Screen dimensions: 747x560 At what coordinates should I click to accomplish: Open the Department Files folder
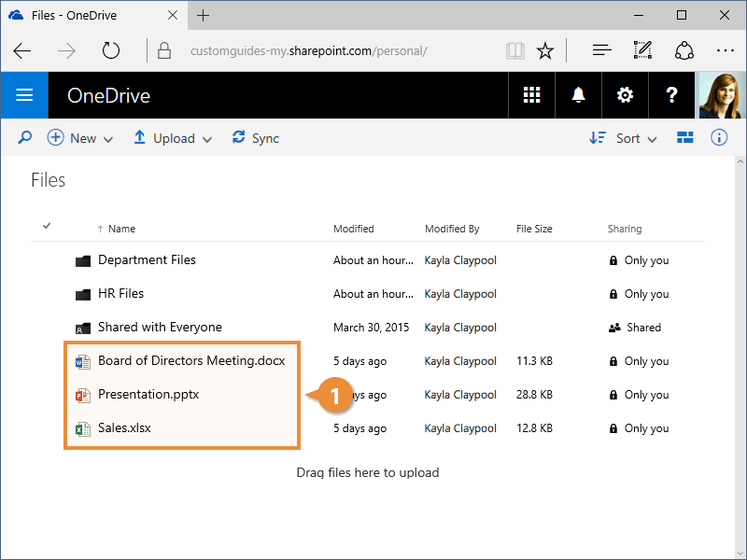147,260
